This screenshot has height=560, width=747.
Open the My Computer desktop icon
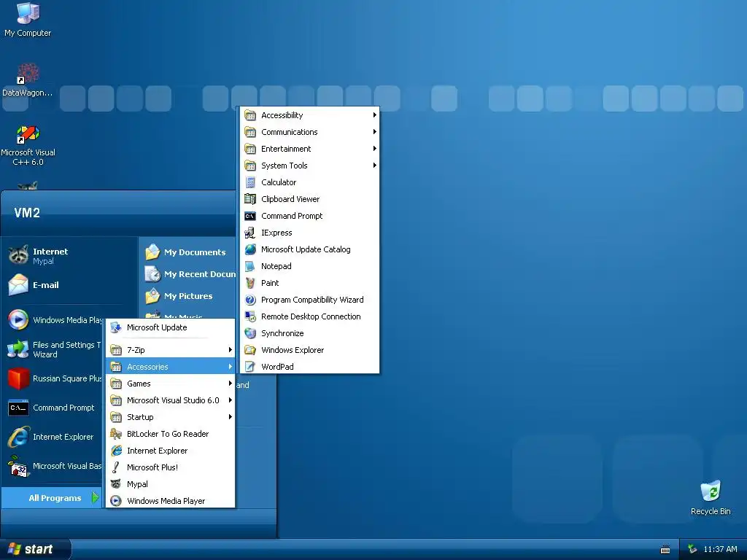point(28,20)
